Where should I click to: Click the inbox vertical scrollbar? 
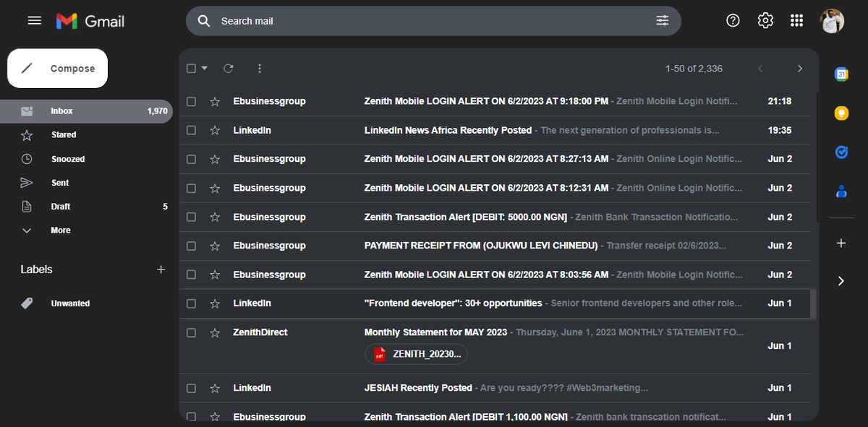813,303
